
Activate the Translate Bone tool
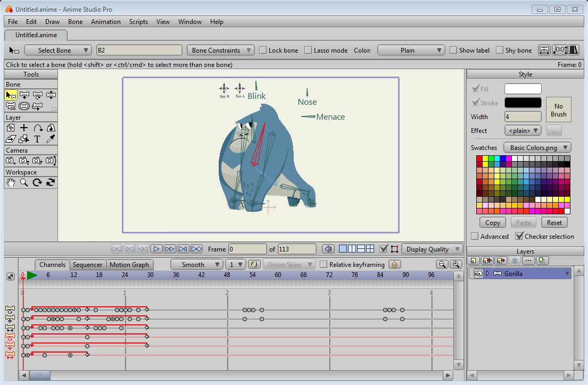pos(51,95)
